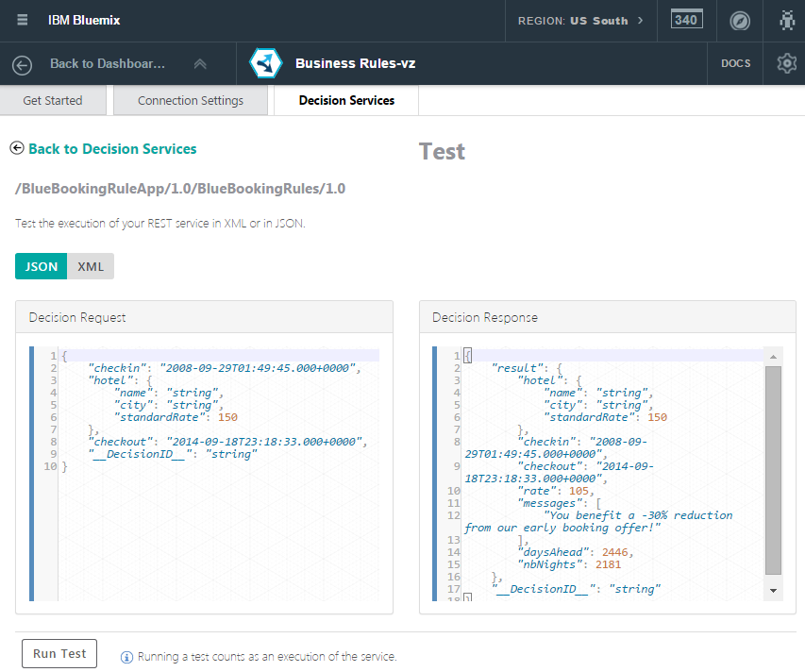The image size is (805, 672).
Task: Click the "messages" line in response
Action: tap(559, 504)
